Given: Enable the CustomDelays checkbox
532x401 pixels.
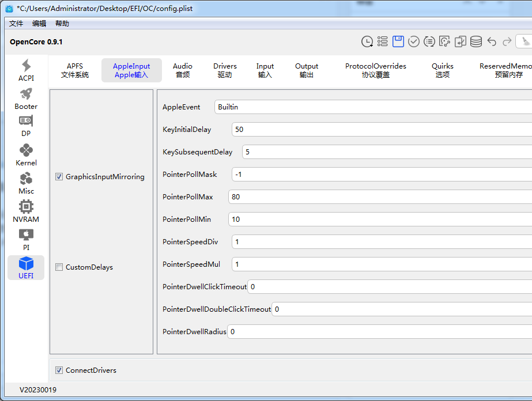Looking at the screenshot, I should coord(59,267).
